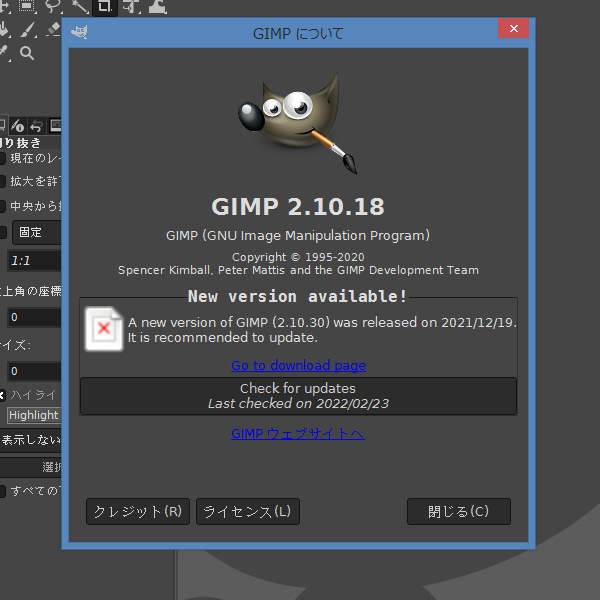Toggle the 中央から... (expand from center) checkbox
The width and height of the screenshot is (600, 600).
[2, 206]
